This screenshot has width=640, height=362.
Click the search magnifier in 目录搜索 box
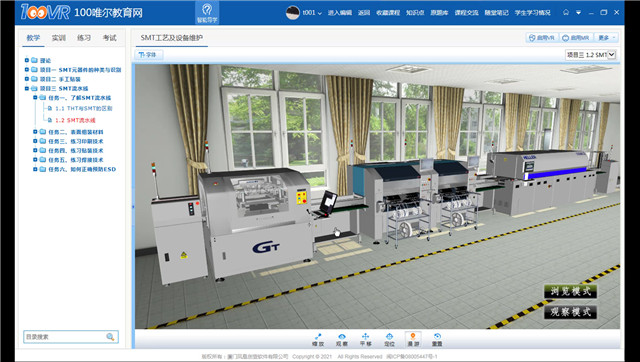[x=110, y=337]
